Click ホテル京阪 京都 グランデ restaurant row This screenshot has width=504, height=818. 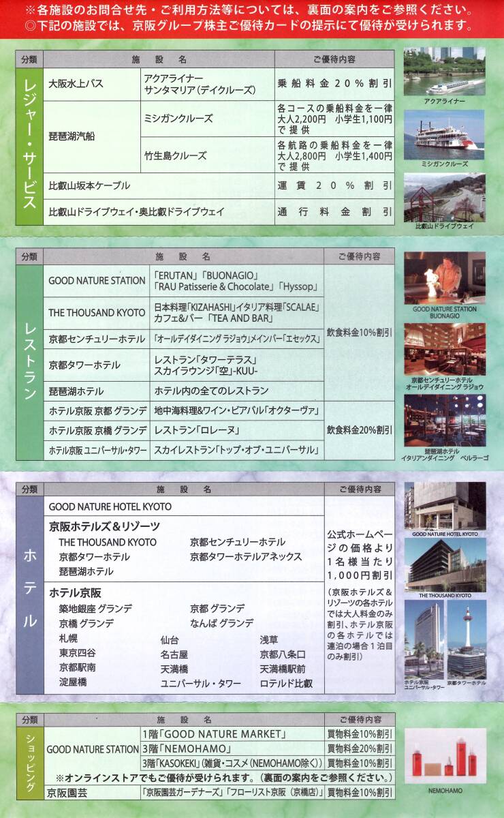pyautogui.click(x=97, y=411)
